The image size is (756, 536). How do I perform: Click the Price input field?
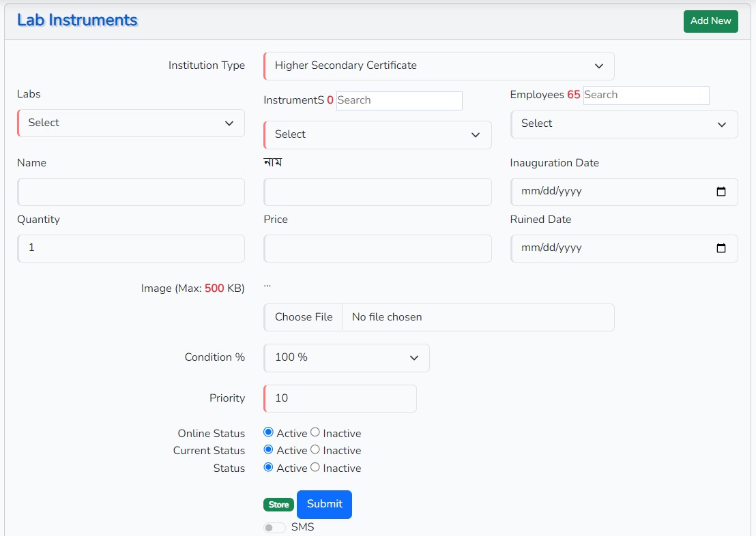377,249
